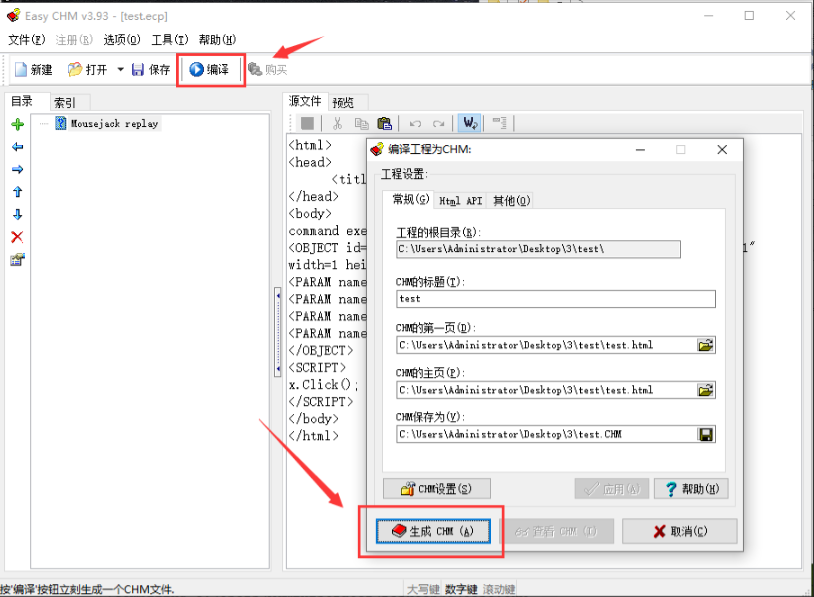Open the Help (帮助) menu

(x=217, y=39)
